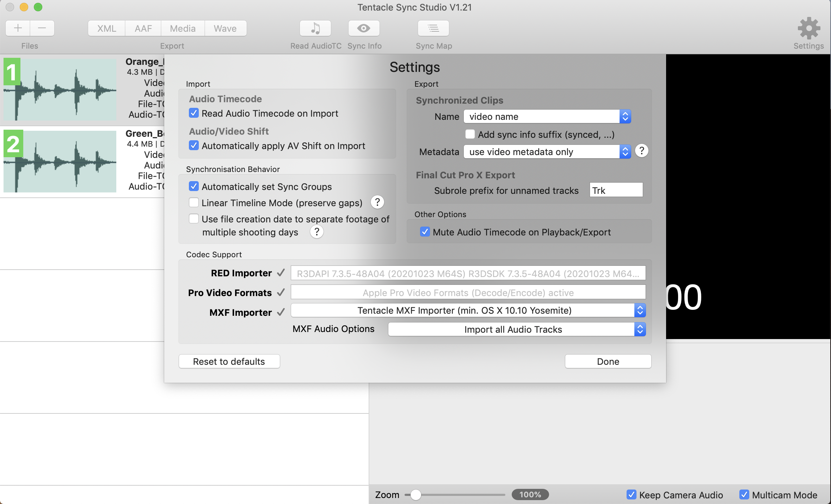Click the Settings gear icon

(x=808, y=28)
